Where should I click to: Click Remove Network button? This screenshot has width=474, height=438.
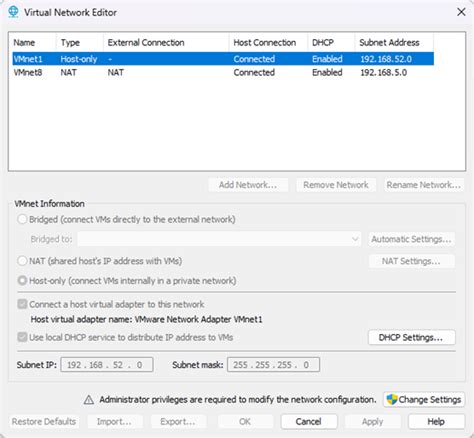[336, 185]
